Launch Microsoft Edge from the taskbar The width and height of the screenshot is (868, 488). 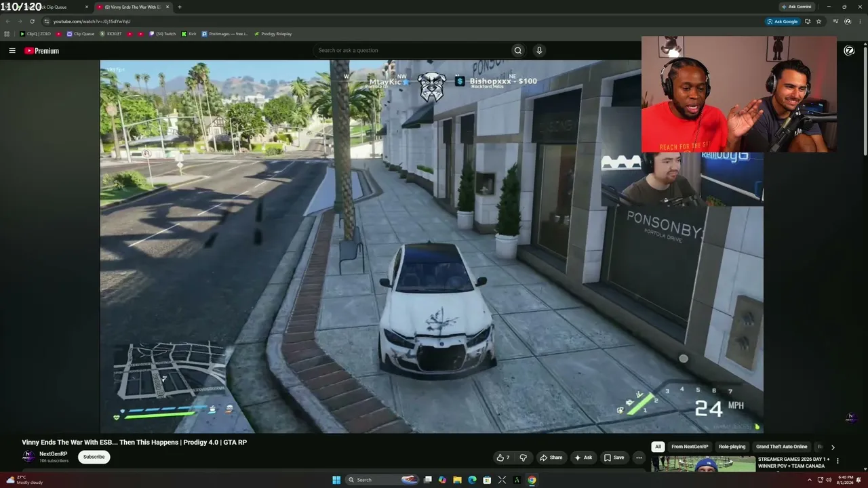point(472,480)
